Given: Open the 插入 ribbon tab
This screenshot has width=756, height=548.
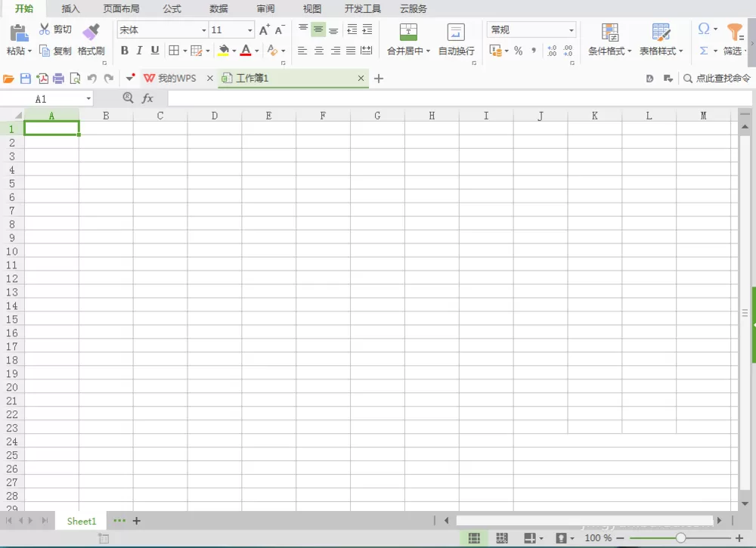Looking at the screenshot, I should (x=70, y=8).
